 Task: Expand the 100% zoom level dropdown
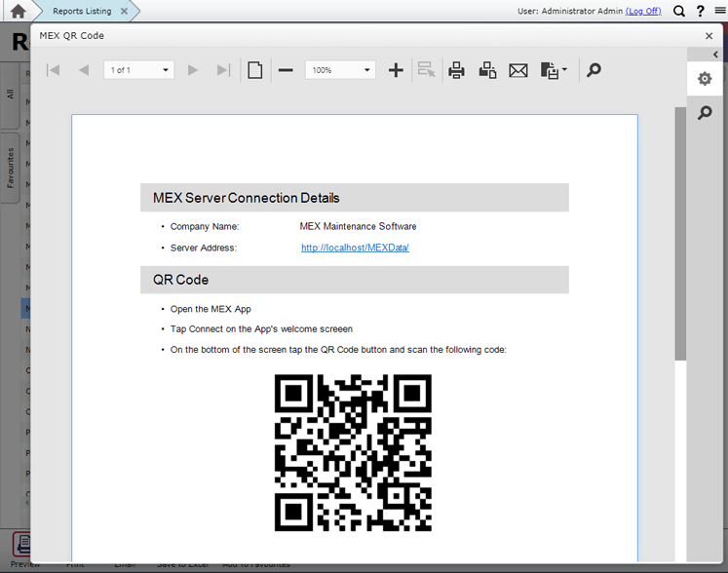367,70
